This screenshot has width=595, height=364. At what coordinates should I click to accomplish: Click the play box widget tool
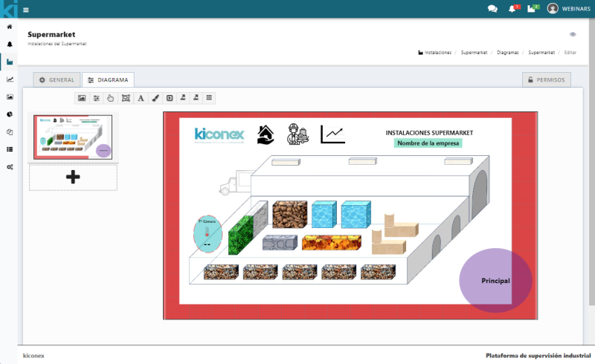click(169, 98)
